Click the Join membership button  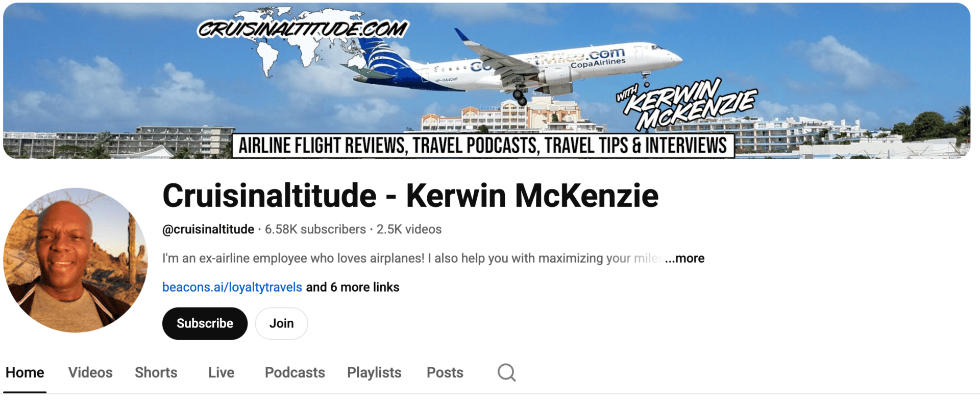(x=281, y=323)
